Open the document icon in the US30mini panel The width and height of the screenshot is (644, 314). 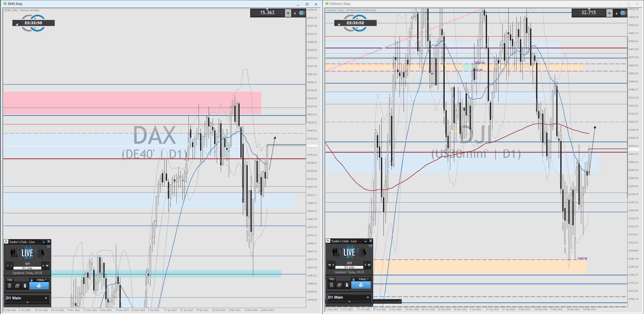click(332, 285)
